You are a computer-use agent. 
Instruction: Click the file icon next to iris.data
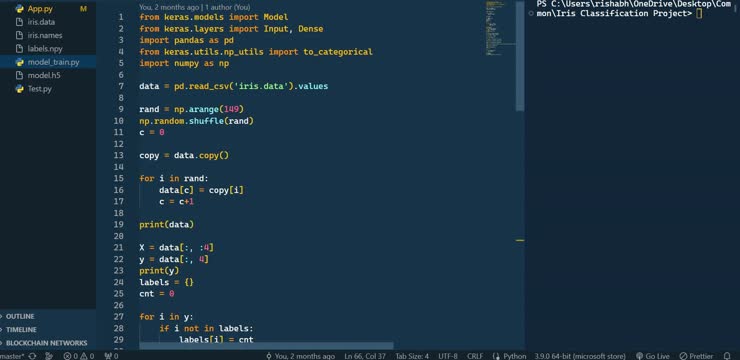point(19,22)
